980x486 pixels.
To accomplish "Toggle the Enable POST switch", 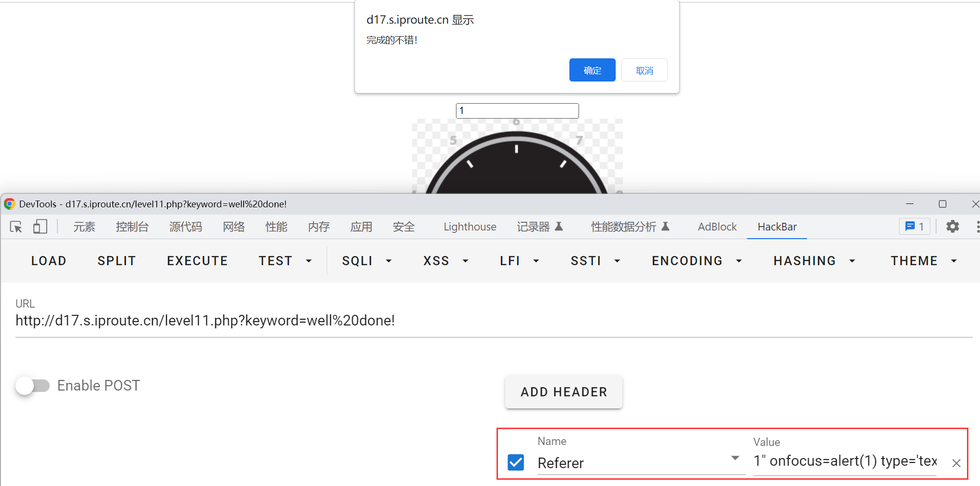I will pyautogui.click(x=32, y=386).
